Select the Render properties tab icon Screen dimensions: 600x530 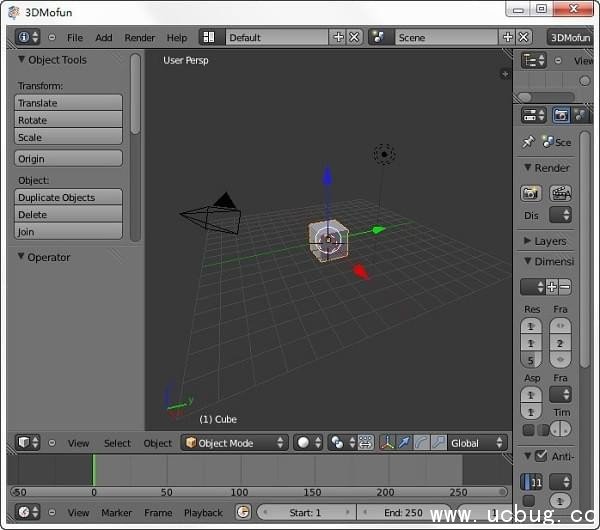pos(561,116)
